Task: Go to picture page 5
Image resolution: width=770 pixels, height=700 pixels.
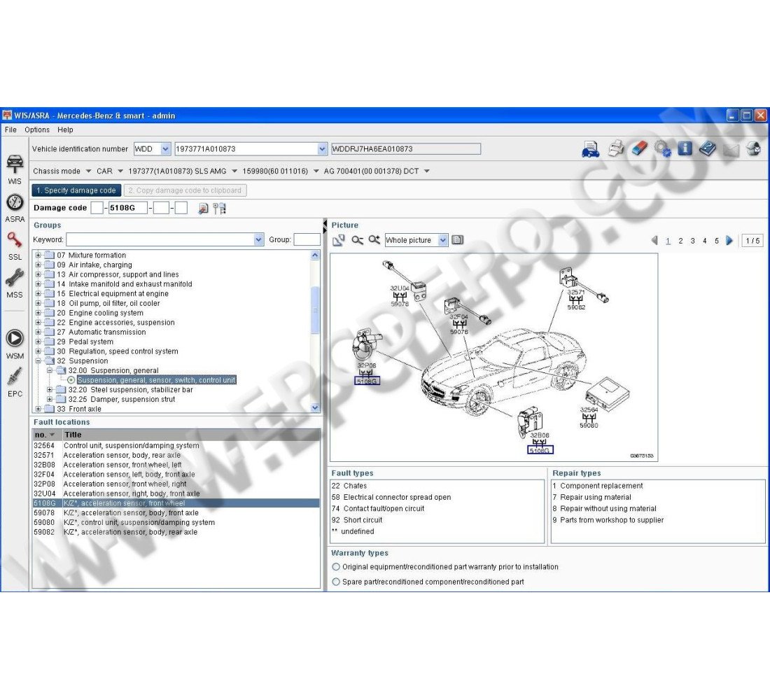Action: pyautogui.click(x=717, y=241)
